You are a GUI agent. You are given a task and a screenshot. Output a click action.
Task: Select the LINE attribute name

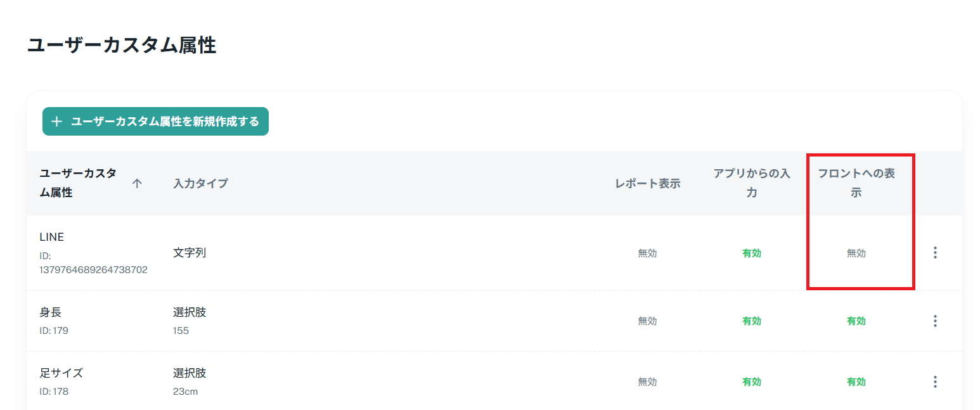[x=52, y=237]
